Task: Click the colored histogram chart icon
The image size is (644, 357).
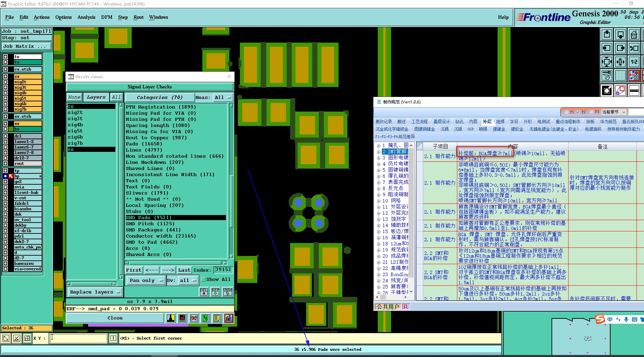Action: click(x=229, y=318)
